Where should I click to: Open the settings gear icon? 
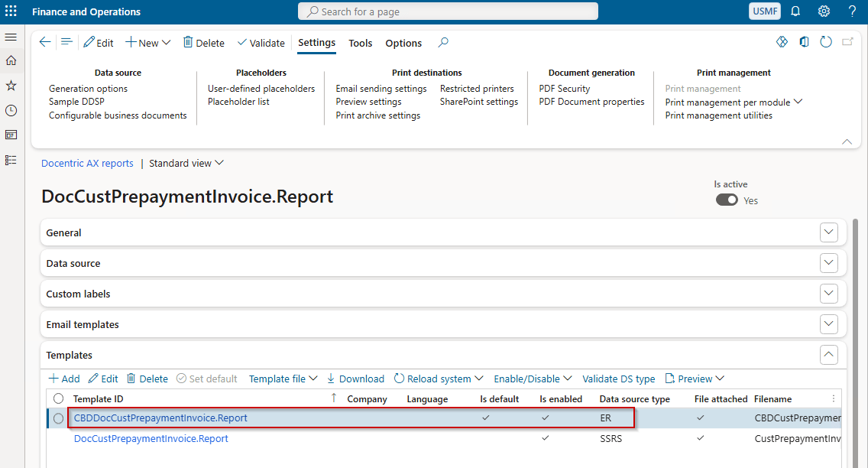(x=824, y=11)
